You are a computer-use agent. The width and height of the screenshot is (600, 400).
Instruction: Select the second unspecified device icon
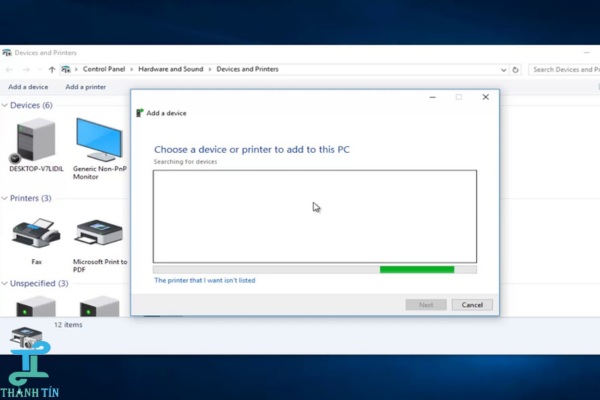pyautogui.click(x=99, y=306)
